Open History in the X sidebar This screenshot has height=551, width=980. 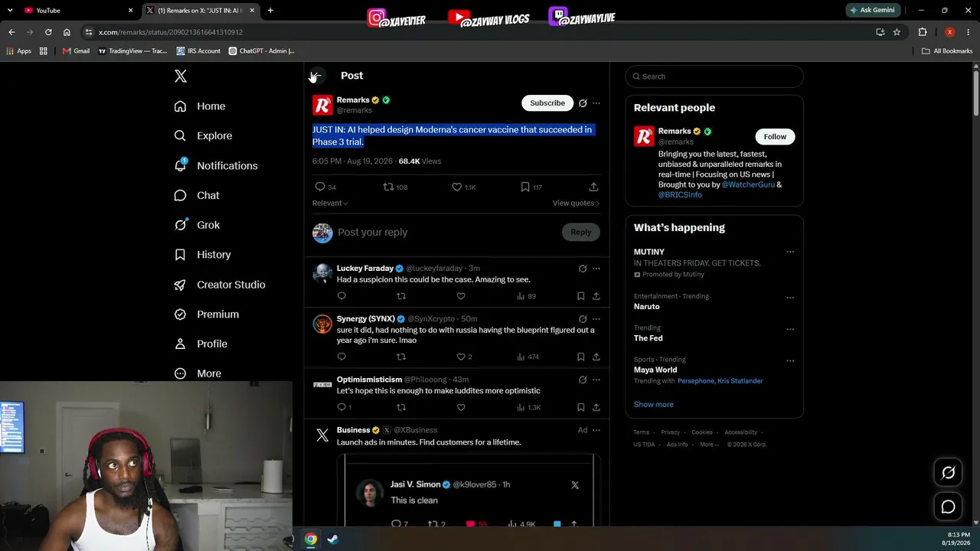coord(202,255)
